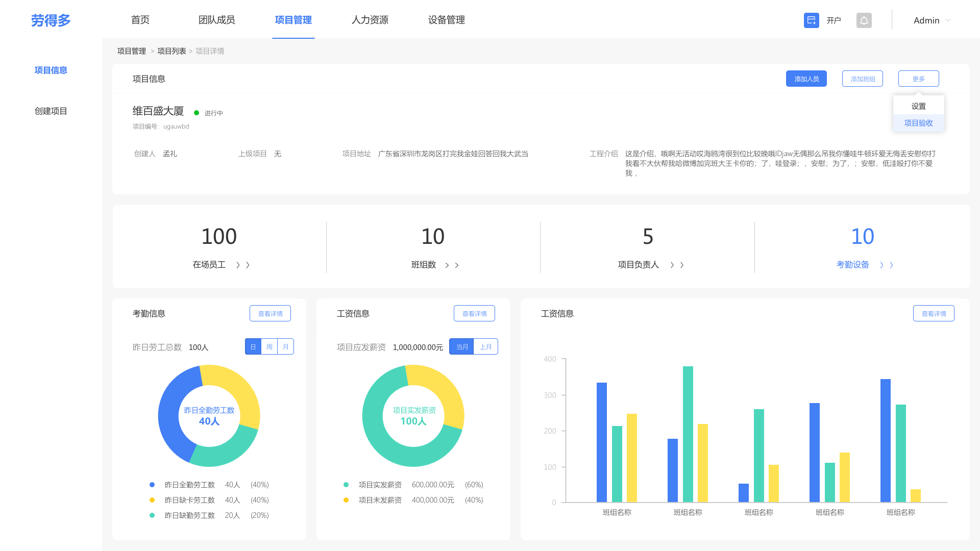Click the green 项目实发薪资 legend dot
Viewport: 980px width, 551px height.
(x=346, y=485)
